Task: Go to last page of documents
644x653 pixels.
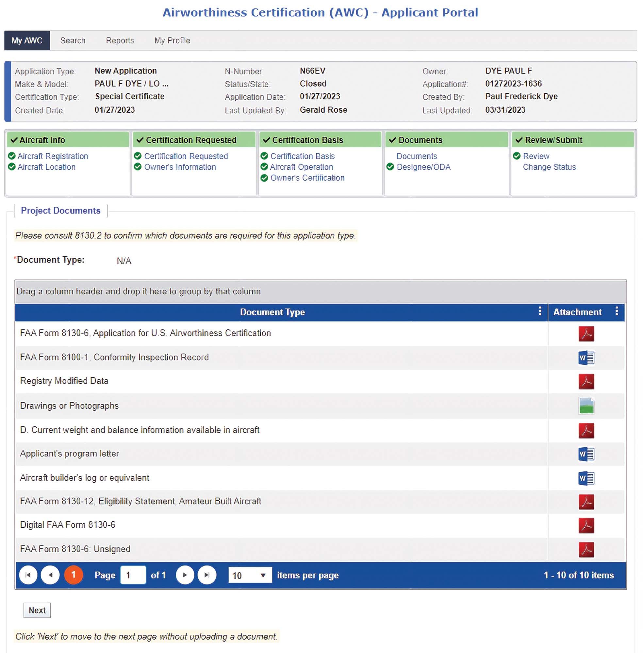Action: [x=207, y=575]
